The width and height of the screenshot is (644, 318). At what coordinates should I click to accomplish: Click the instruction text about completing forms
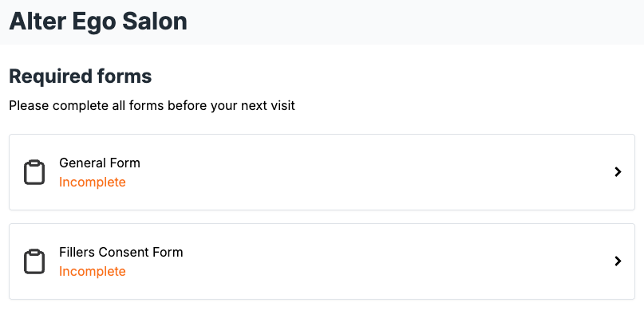[152, 106]
